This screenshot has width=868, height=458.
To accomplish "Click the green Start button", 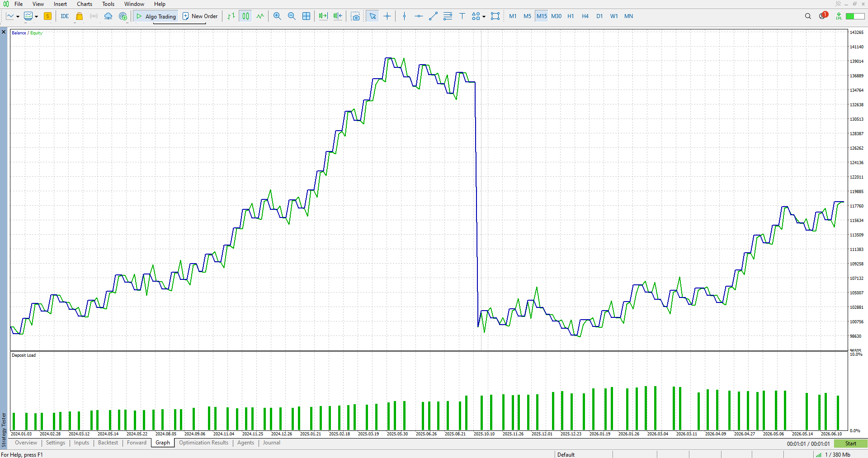I will 850,444.
